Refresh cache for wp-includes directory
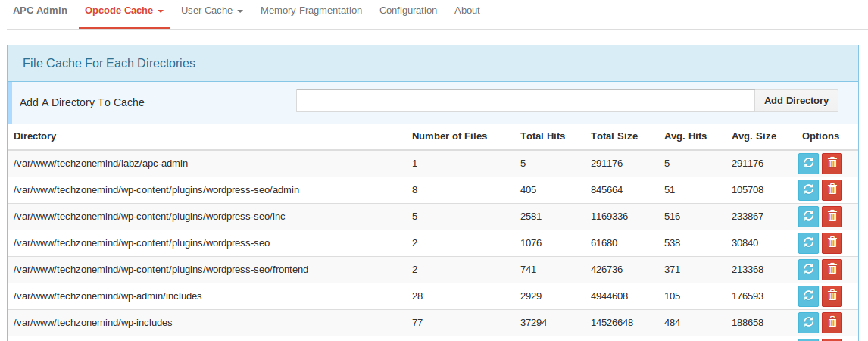868x341 pixels. pos(808,323)
